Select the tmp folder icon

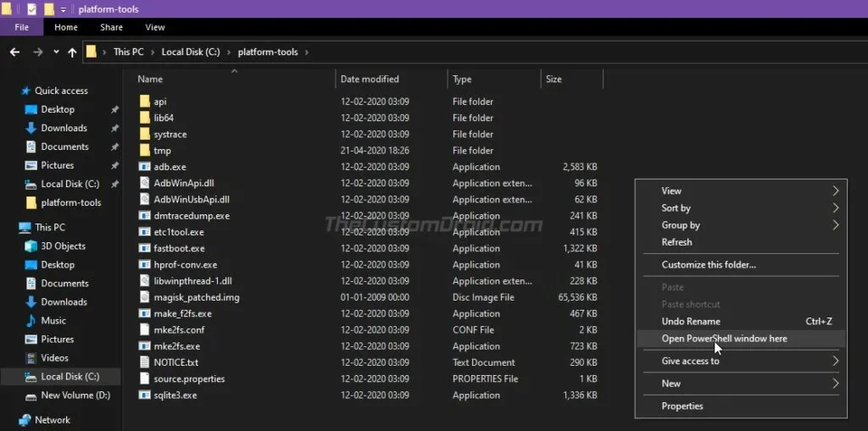pyautogui.click(x=144, y=151)
